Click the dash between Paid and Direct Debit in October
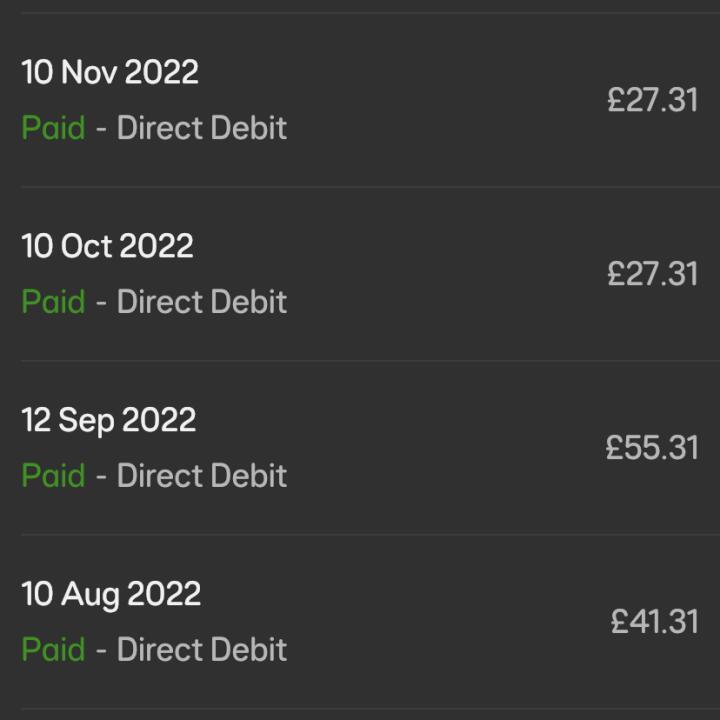The height and width of the screenshot is (720, 720). tap(101, 303)
